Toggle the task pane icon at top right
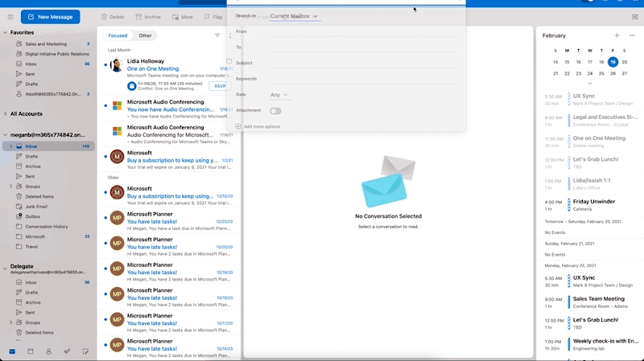This screenshot has height=361, width=644. (634, 17)
